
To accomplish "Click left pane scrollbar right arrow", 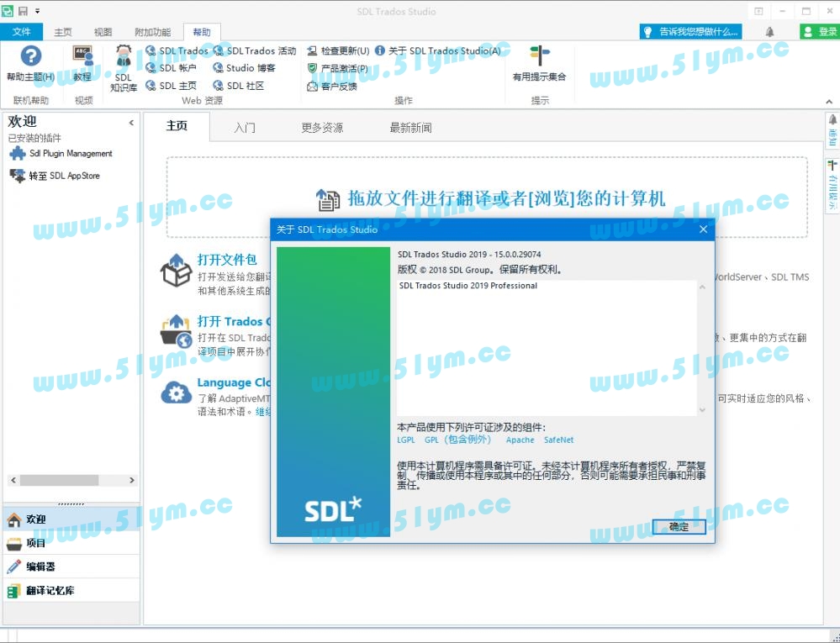I will click(x=132, y=480).
